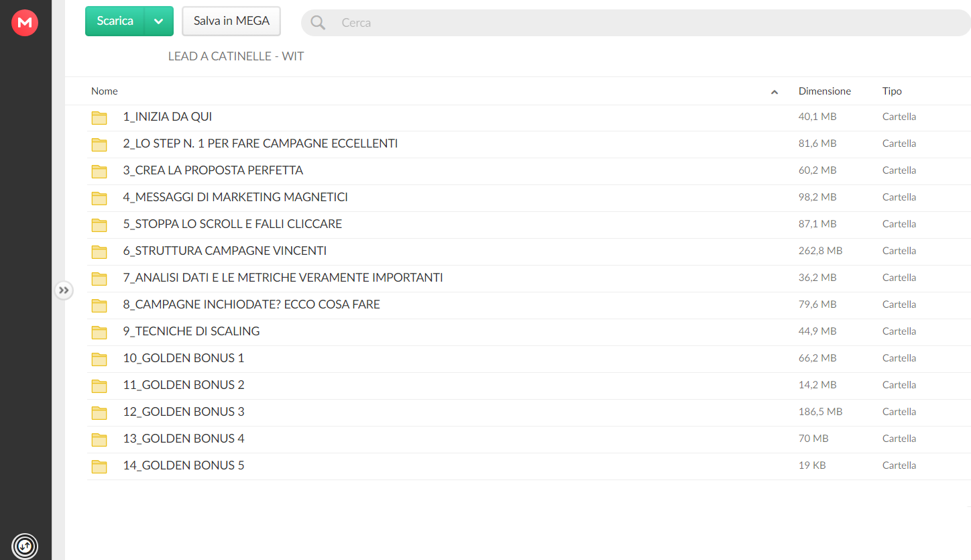Viewport: 971px width, 560px height.
Task: Select the 1_INIZIA DA QUI folder icon
Action: [x=99, y=118]
